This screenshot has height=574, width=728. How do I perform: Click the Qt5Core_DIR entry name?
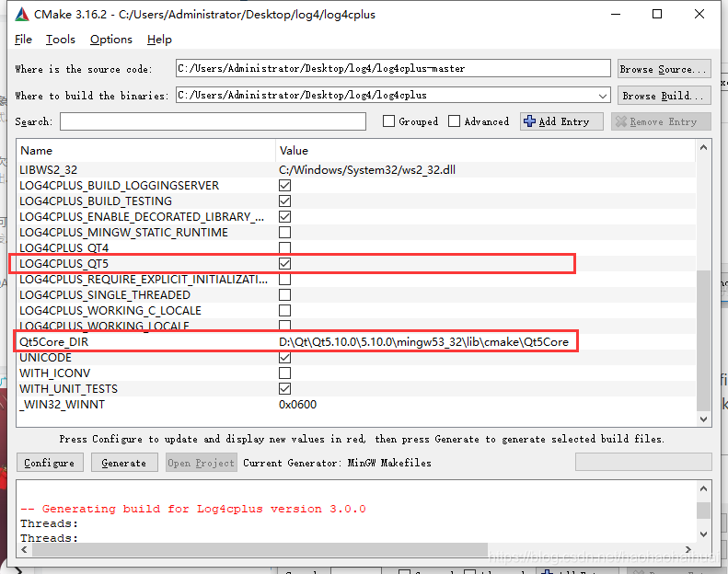click(x=54, y=342)
